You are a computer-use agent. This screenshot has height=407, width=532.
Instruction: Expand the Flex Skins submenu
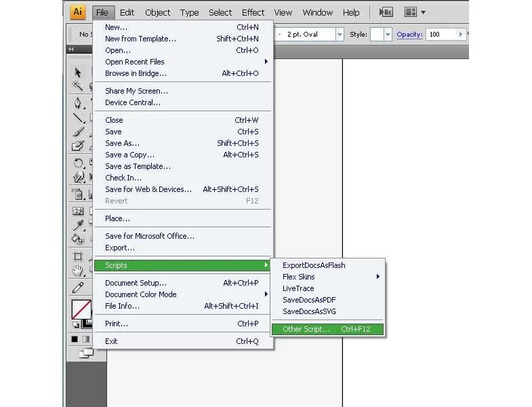point(328,277)
